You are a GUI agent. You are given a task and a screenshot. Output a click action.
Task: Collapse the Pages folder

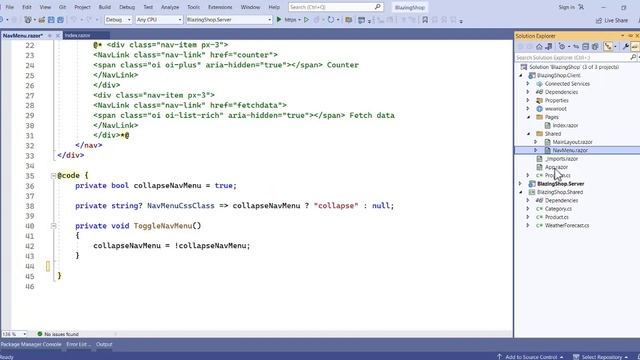(x=528, y=117)
